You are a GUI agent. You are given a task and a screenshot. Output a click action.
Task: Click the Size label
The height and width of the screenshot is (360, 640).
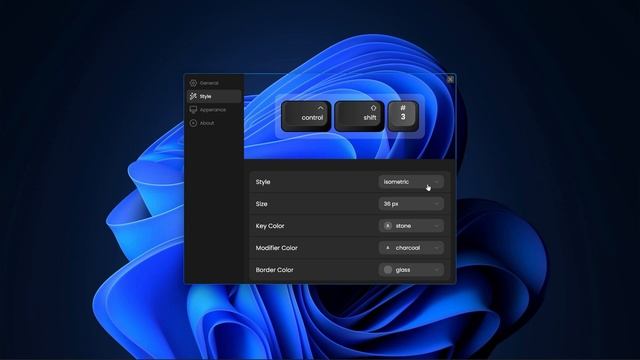261,204
